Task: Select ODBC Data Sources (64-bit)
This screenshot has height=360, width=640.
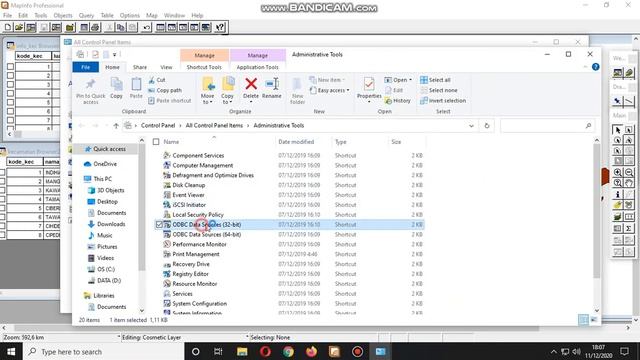Action: 207,234
